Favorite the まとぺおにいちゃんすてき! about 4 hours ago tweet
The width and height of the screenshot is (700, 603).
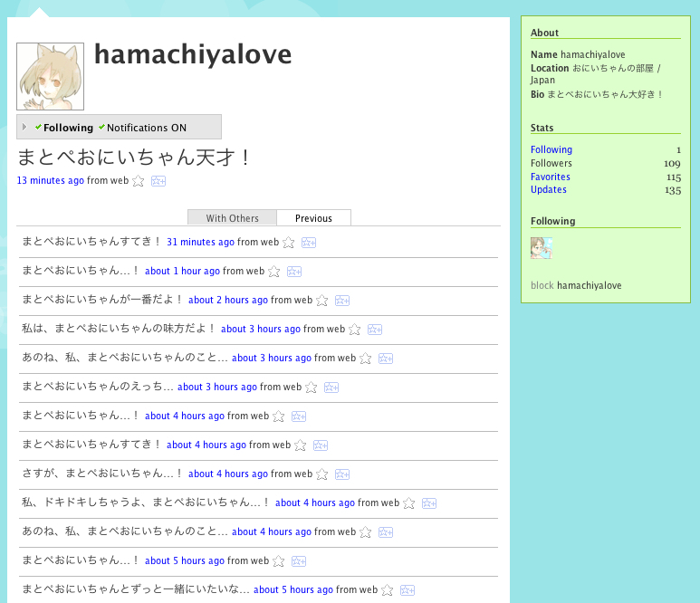click(301, 445)
